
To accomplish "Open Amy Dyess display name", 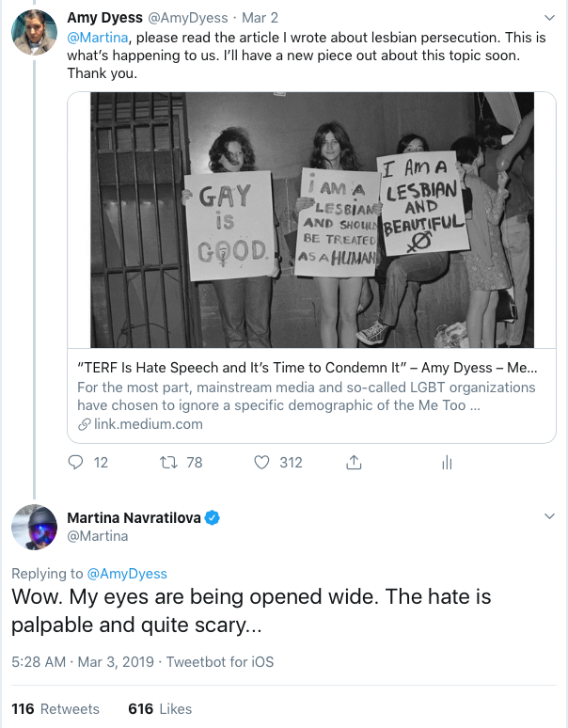I will click(x=103, y=18).
